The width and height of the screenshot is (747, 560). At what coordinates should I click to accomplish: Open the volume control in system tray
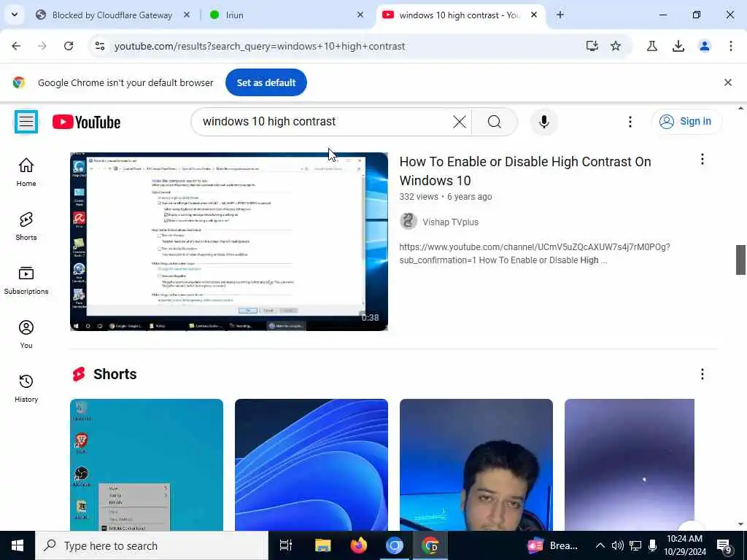[617, 545]
